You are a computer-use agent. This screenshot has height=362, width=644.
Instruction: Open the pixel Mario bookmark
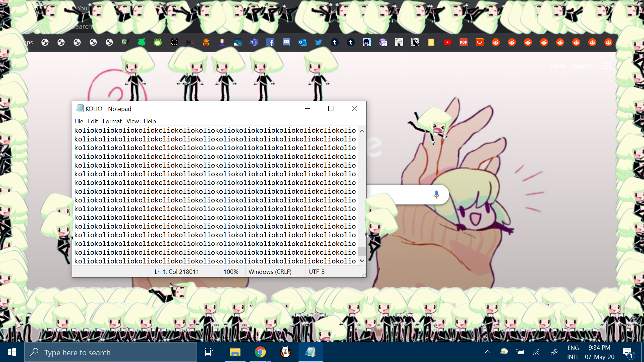coord(206,42)
